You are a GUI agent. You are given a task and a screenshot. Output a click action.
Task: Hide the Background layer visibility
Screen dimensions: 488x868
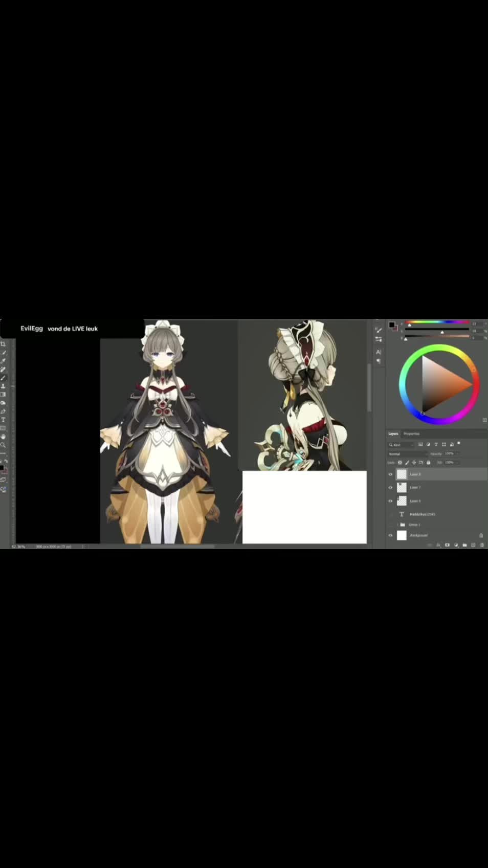click(x=390, y=535)
